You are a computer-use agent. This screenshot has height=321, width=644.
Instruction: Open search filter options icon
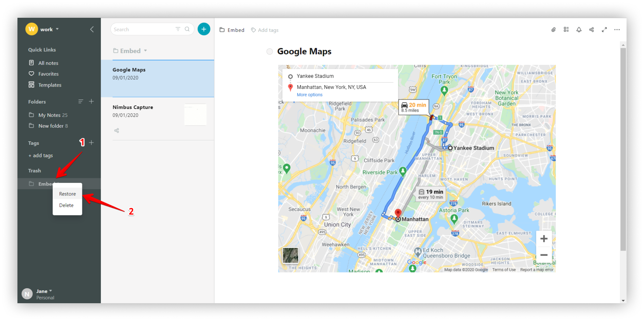(178, 29)
